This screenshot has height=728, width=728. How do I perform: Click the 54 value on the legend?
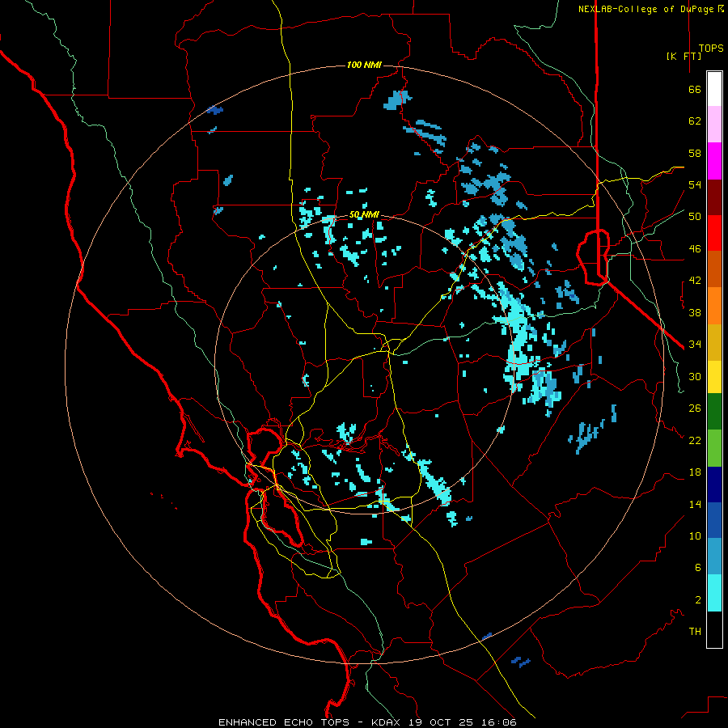695,184
